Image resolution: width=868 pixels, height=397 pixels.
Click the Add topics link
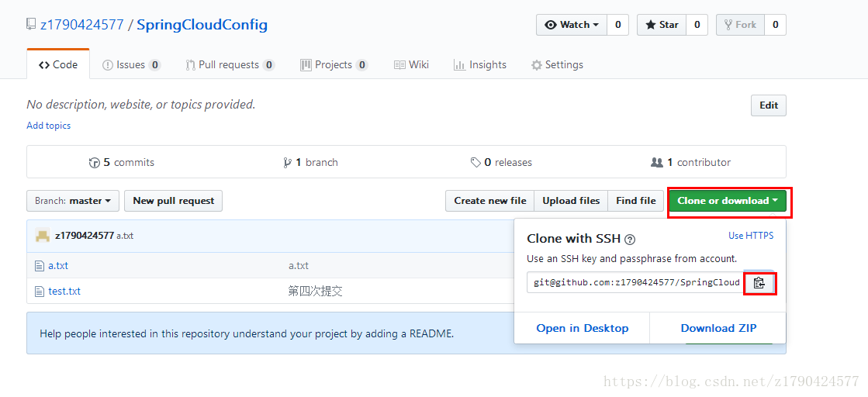pos(49,126)
